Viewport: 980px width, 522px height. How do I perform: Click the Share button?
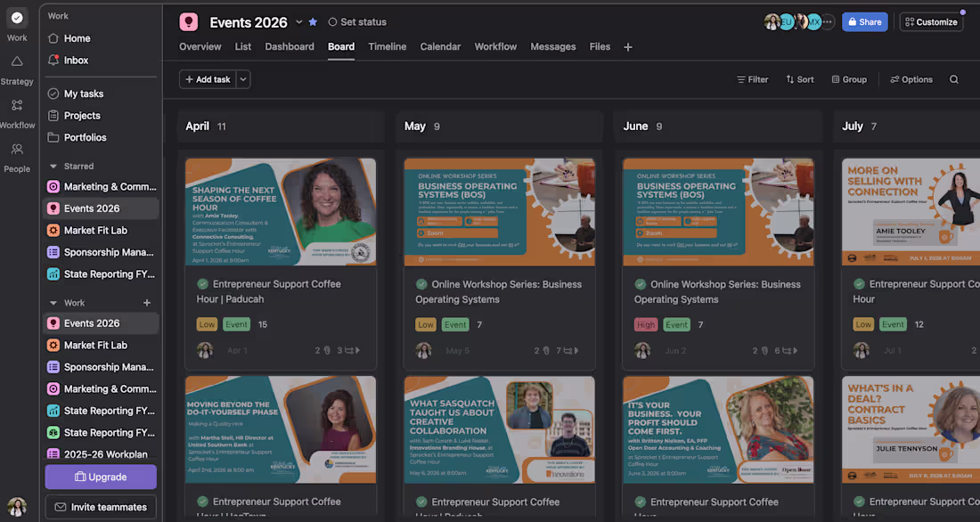point(865,22)
